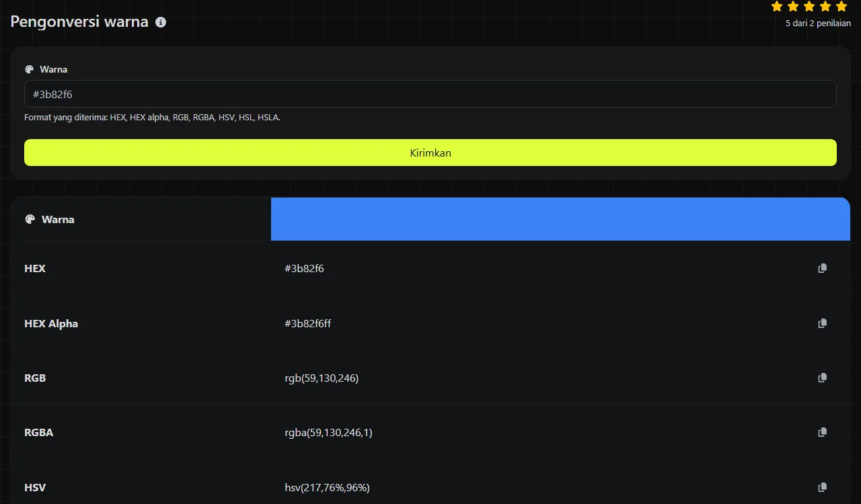This screenshot has width=861, height=504.
Task: Copy the RGB value rgb(59,130,246)
Action: point(822,378)
